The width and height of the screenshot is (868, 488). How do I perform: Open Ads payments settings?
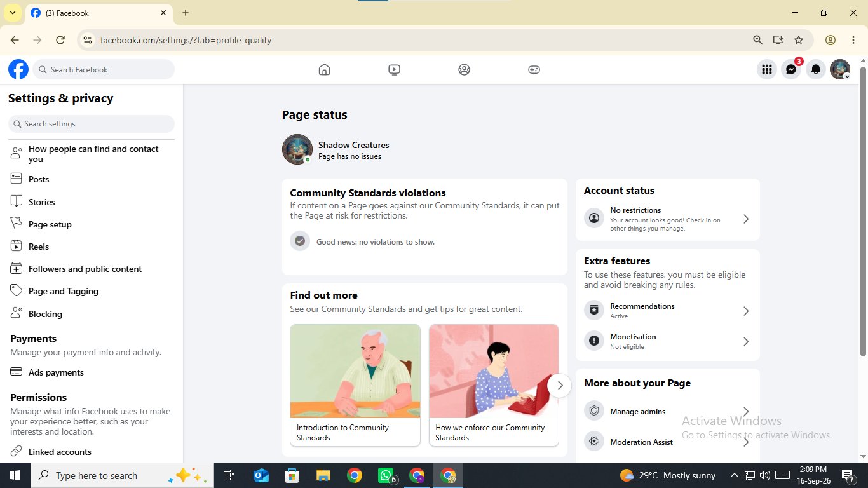coord(92,372)
